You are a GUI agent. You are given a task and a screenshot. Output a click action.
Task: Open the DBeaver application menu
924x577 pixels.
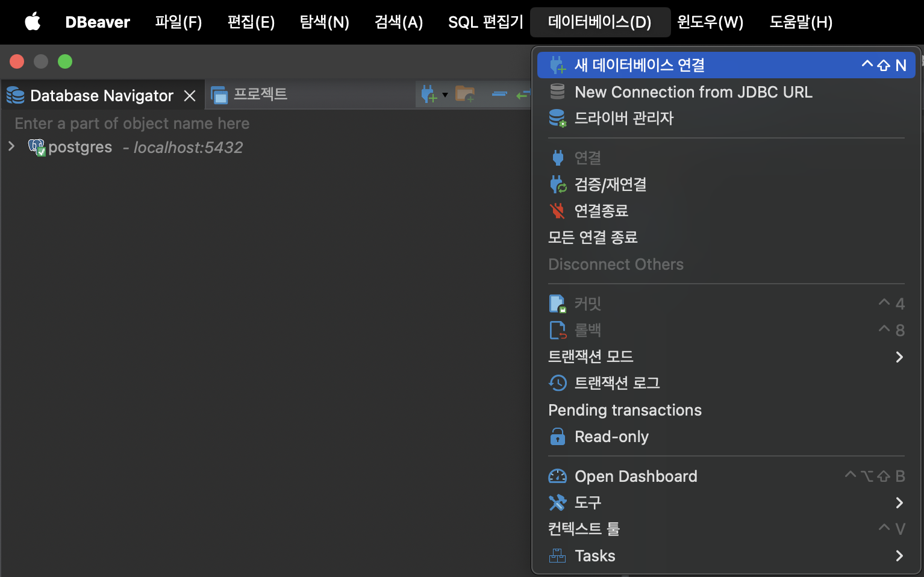pyautogui.click(x=98, y=22)
